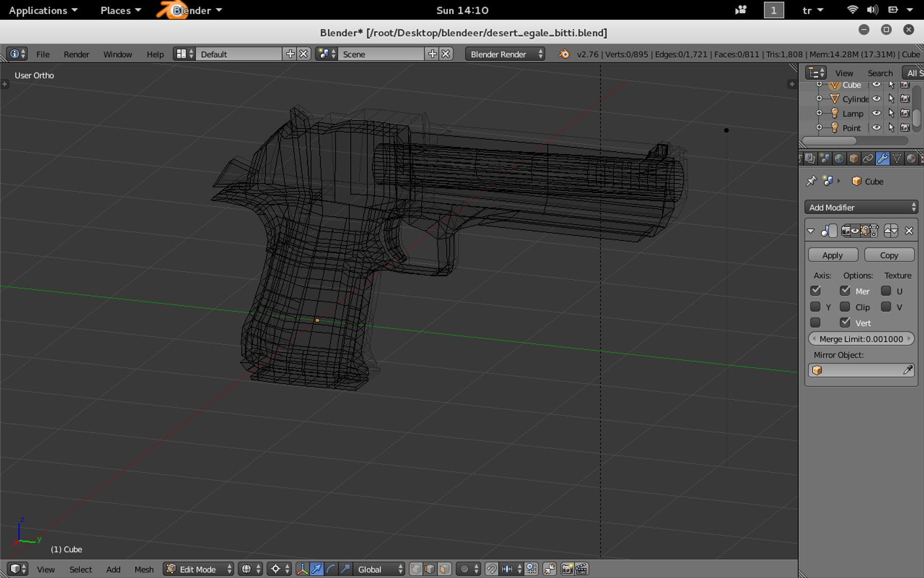Click the OpenGL render animation clapper icon
Screen dimensions: 924x578
pos(581,569)
